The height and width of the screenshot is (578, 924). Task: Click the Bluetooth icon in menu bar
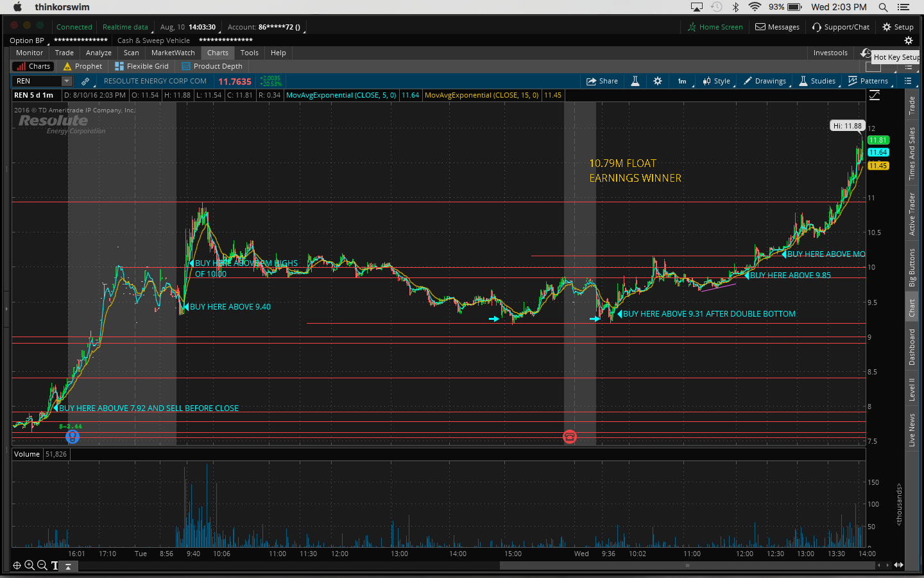[736, 7]
